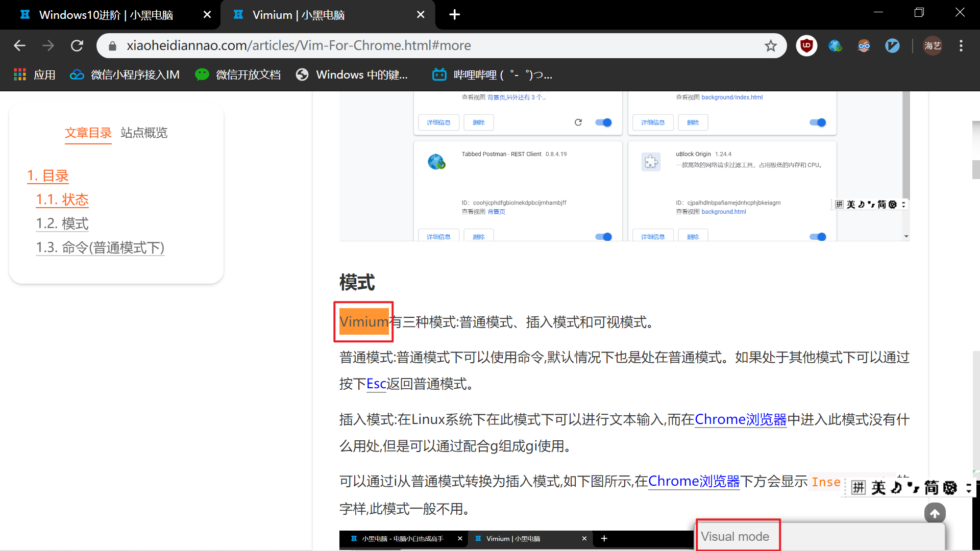This screenshot has height=551, width=980.
Task: Click the gear icon in the lower IME toolbar
Action: tap(950, 488)
